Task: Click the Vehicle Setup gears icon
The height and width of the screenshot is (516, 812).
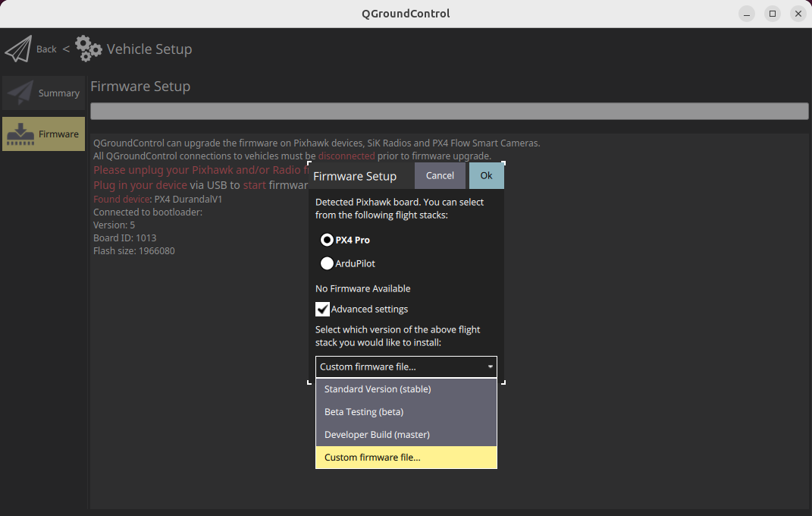Action: [x=89, y=49]
